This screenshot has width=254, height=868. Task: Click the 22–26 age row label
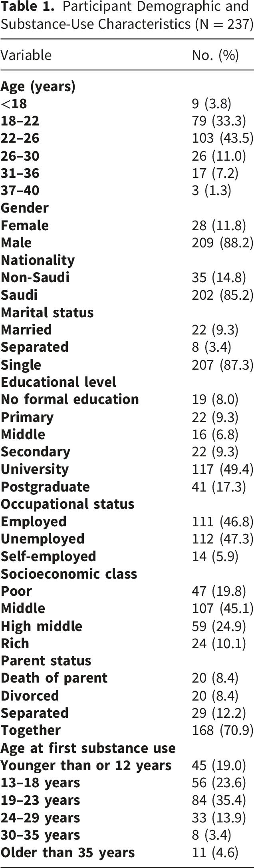tap(20, 138)
